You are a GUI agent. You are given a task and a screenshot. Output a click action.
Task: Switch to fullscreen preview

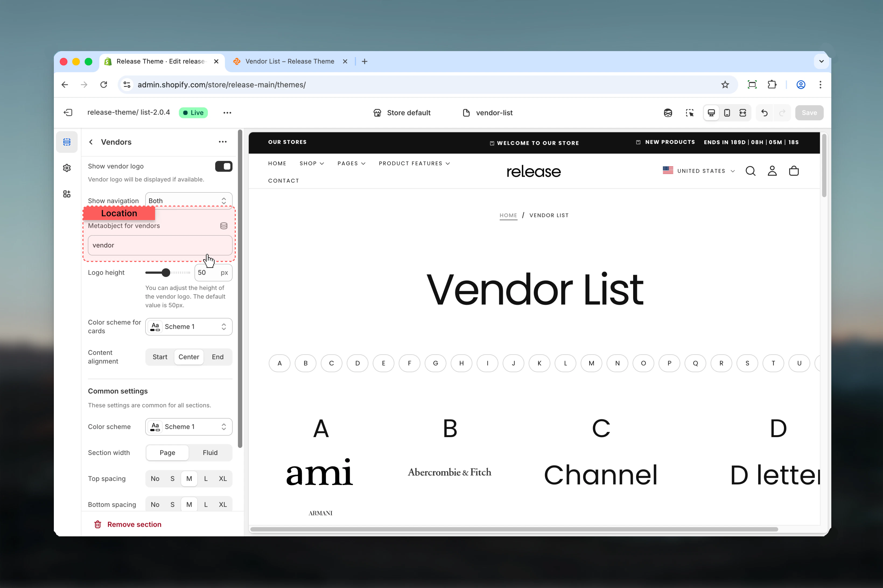pos(743,113)
